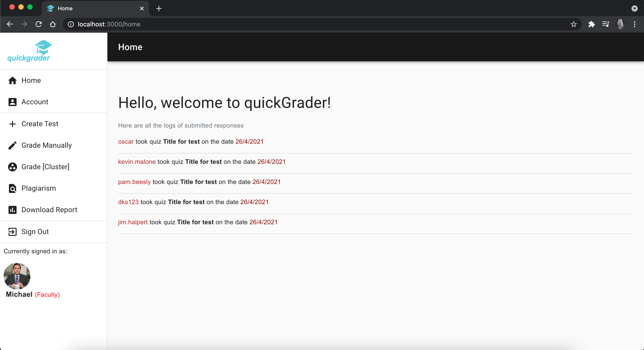This screenshot has height=350, width=644.
Task: Click the jim.halpert username link
Action: pos(133,222)
